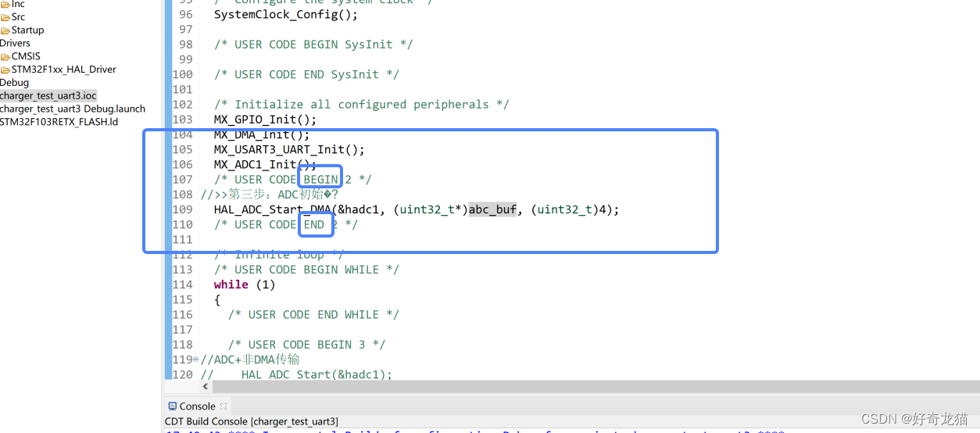The height and width of the screenshot is (433, 980).
Task: Select the Debug folder in the project tree
Action: (14, 82)
